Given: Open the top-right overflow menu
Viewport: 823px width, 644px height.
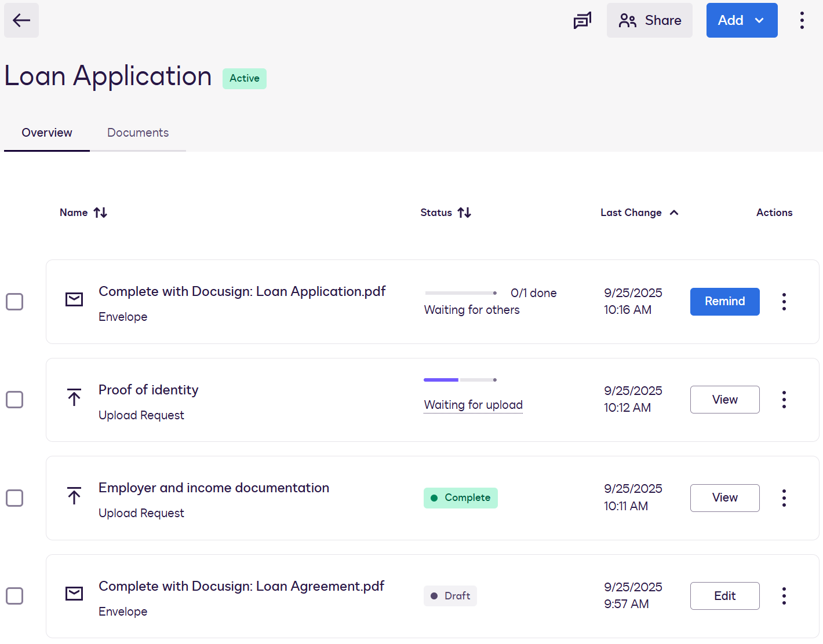Looking at the screenshot, I should [802, 20].
